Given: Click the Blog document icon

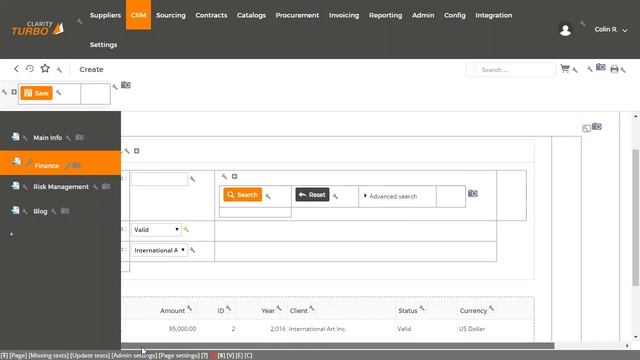Looking at the screenshot, I should [16, 210].
